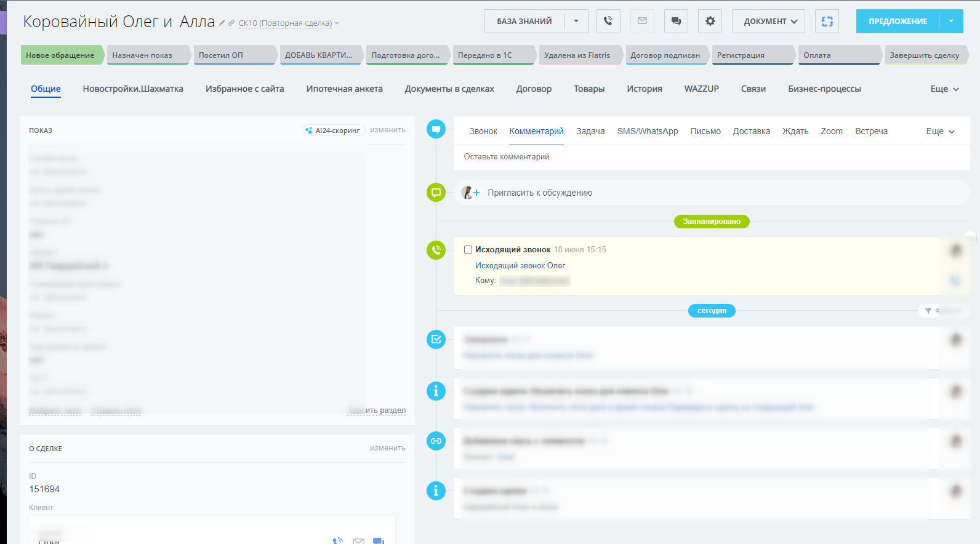Viewport: 980px width, 544px height.
Task: Click the call-back phone icon in outgoing call entry
Action: tap(955, 281)
